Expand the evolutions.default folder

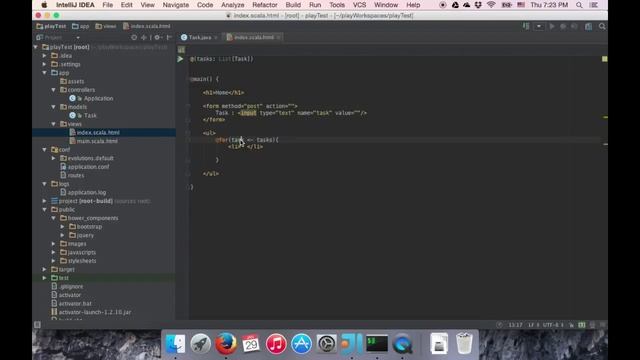[x=53, y=158]
